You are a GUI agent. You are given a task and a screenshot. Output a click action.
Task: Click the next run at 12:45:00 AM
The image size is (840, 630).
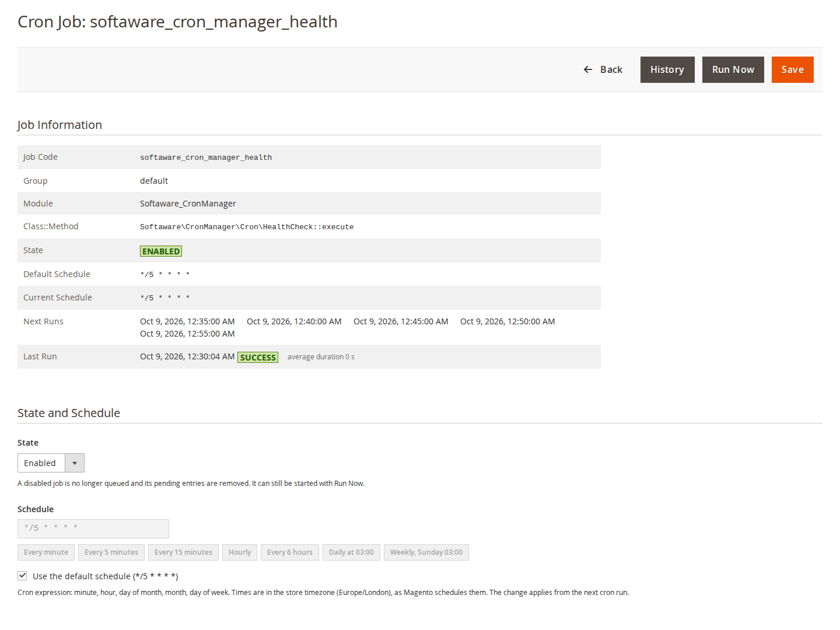click(401, 321)
